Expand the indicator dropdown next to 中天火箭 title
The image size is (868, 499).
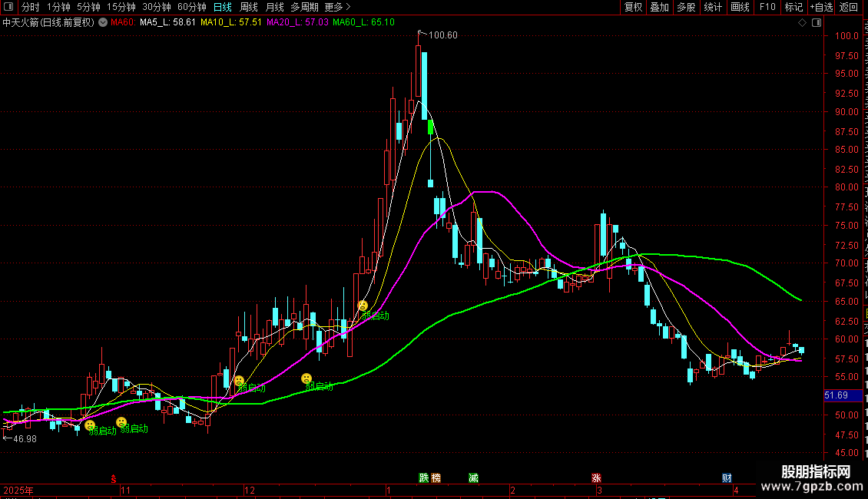pos(103,22)
